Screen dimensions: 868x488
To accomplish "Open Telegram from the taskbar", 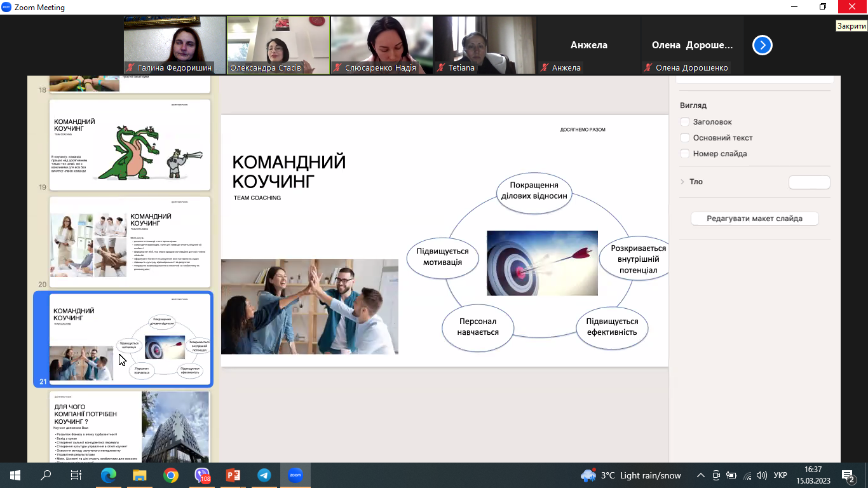I will [264, 475].
